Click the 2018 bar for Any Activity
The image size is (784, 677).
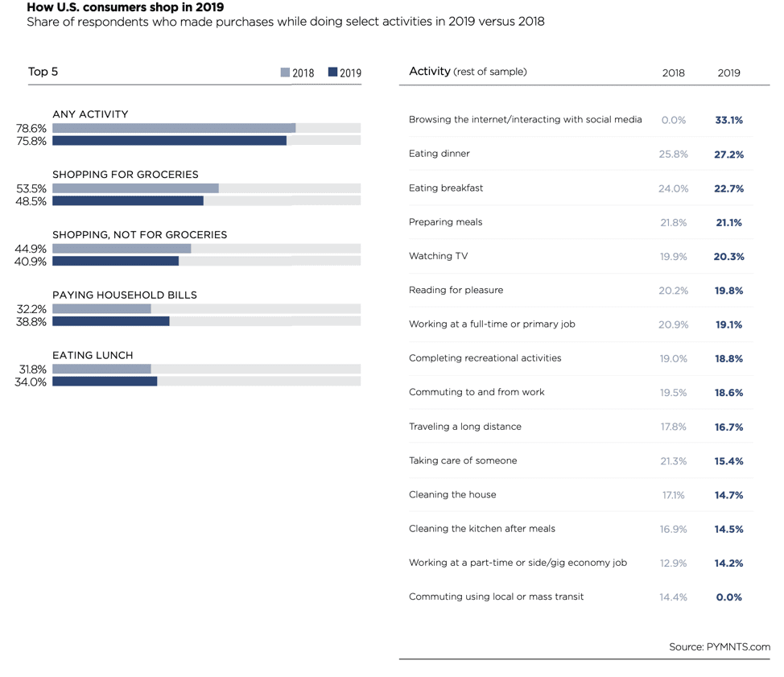[x=174, y=128]
